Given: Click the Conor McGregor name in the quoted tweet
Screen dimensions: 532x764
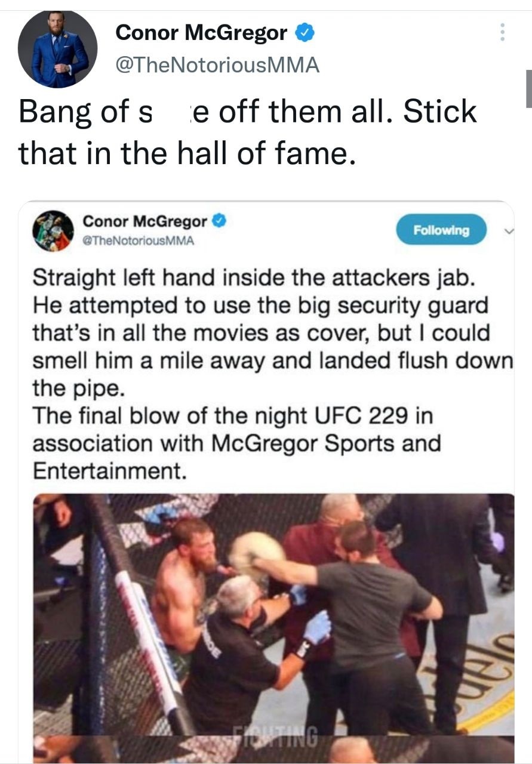Looking at the screenshot, I should [x=145, y=221].
